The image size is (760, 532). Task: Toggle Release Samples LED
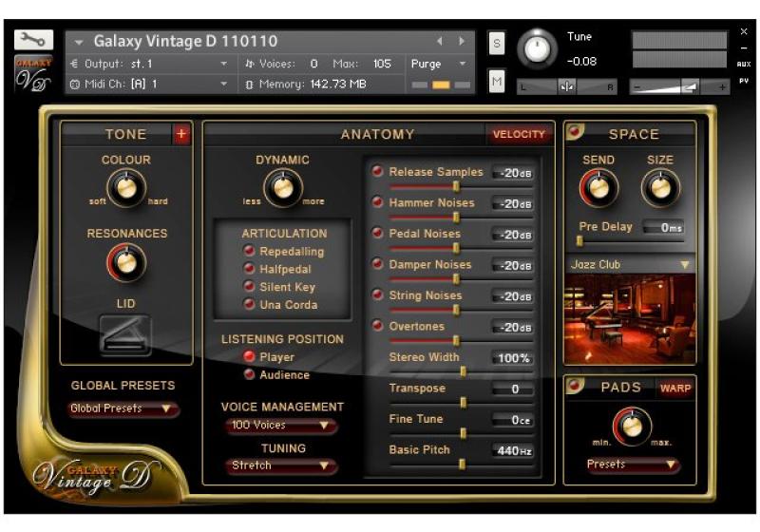(377, 172)
